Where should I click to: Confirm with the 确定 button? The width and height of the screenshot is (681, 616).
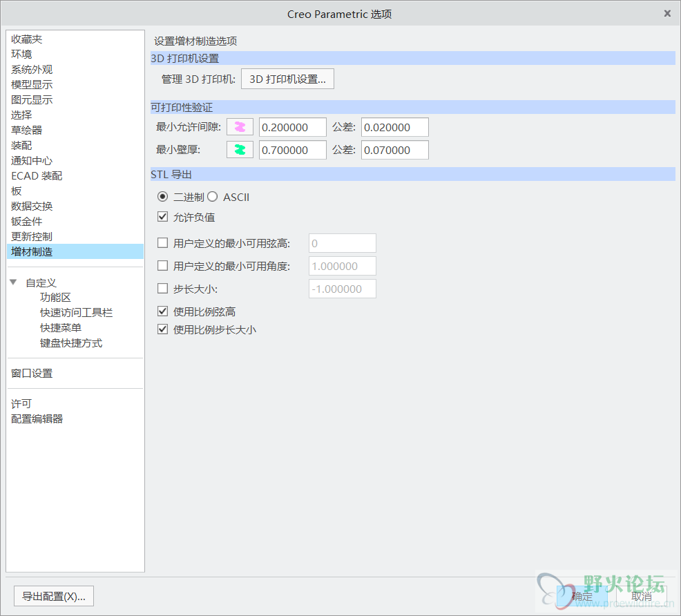click(582, 597)
